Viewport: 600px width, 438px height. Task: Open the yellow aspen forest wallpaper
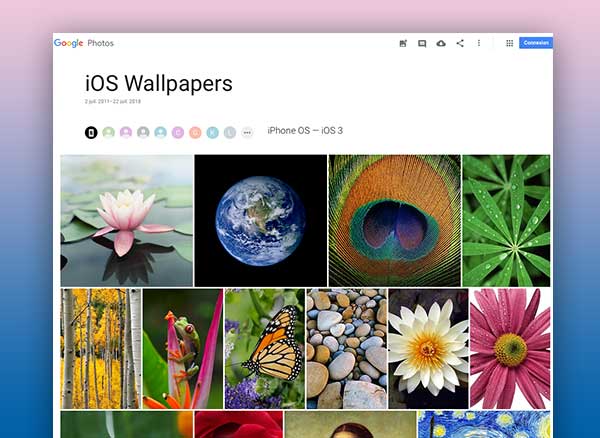(101, 348)
